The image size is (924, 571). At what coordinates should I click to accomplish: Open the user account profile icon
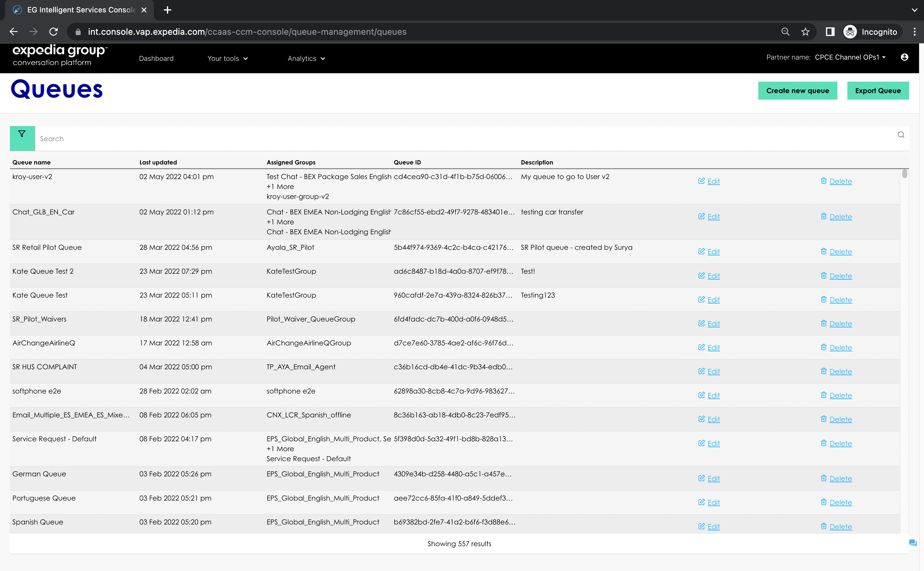click(x=905, y=57)
